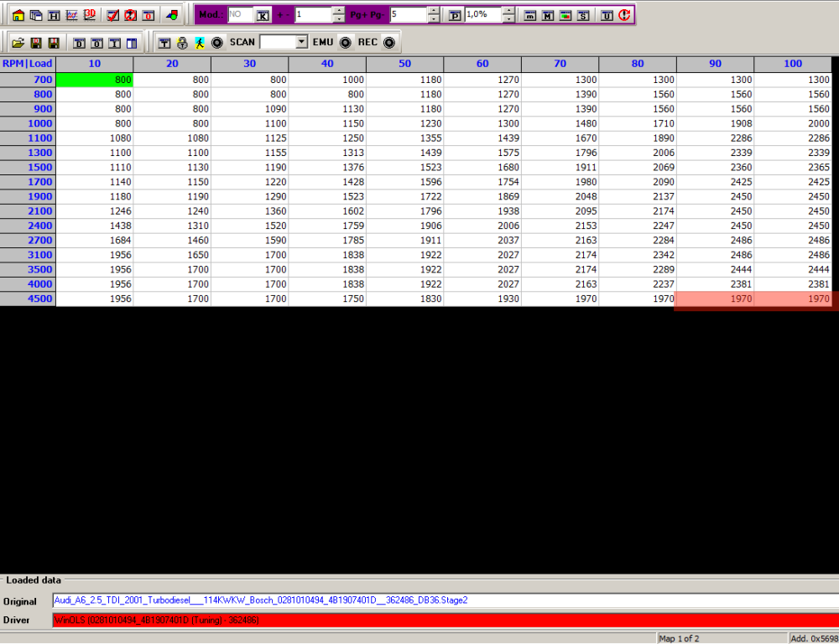Click the red circular exclamation icon
Screen dimensions: 839x644
[624, 15]
